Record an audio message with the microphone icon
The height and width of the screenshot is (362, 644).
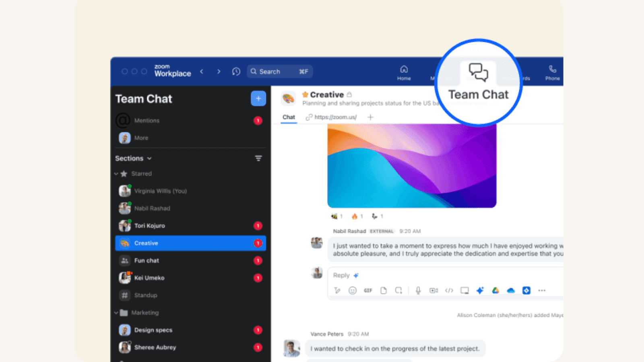coord(418,290)
